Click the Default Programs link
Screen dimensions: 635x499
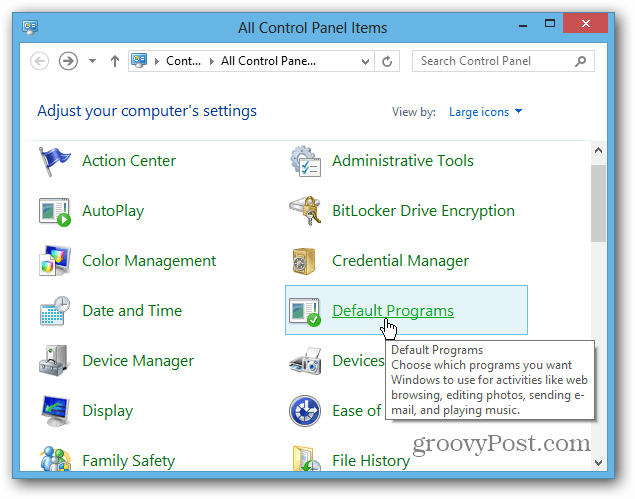tap(393, 311)
